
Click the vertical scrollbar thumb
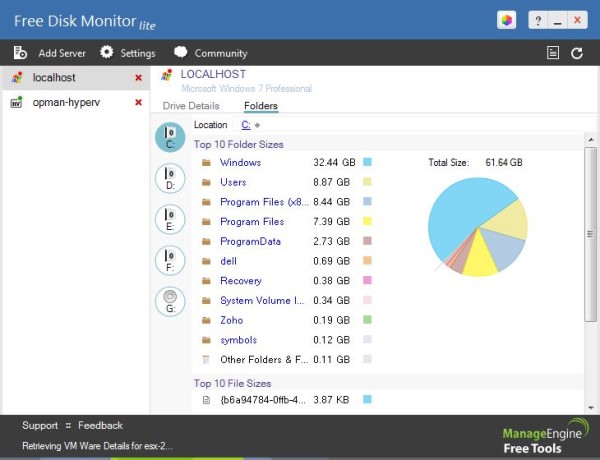[x=591, y=234]
